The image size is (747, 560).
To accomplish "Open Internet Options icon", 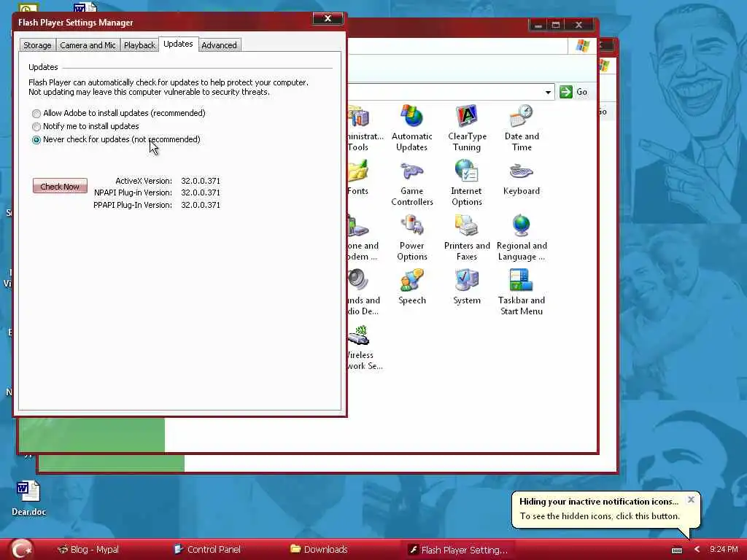I will [467, 183].
